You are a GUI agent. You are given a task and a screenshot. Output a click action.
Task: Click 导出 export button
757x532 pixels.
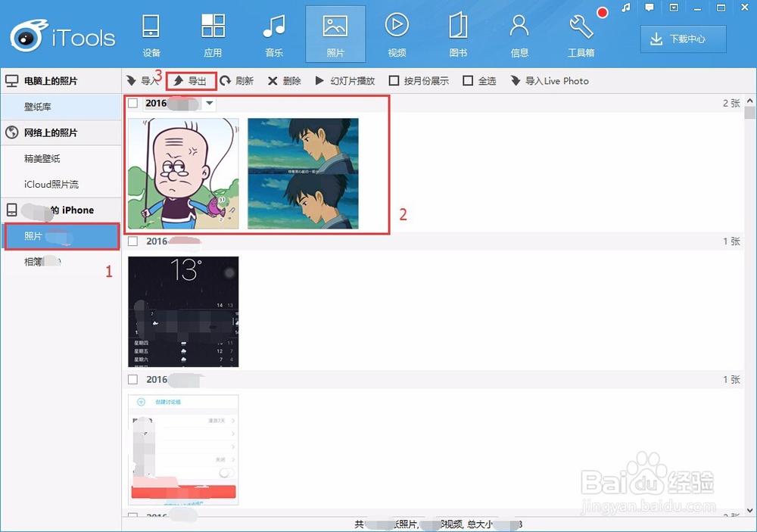tap(192, 81)
